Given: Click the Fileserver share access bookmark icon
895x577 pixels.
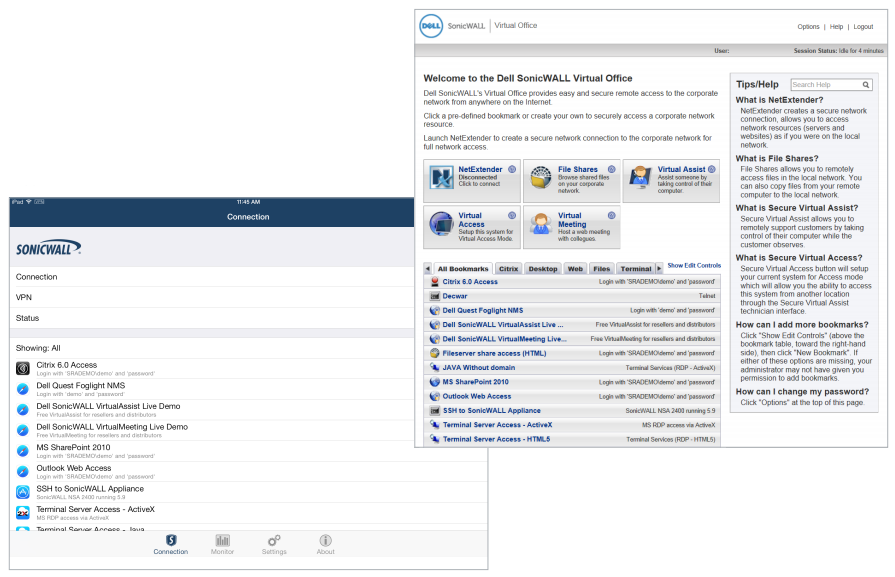Looking at the screenshot, I should [x=435, y=353].
